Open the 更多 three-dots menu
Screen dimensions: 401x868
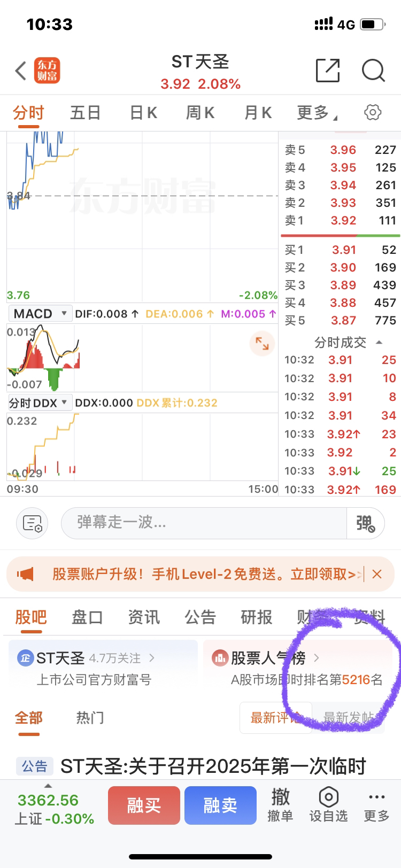tap(376, 805)
